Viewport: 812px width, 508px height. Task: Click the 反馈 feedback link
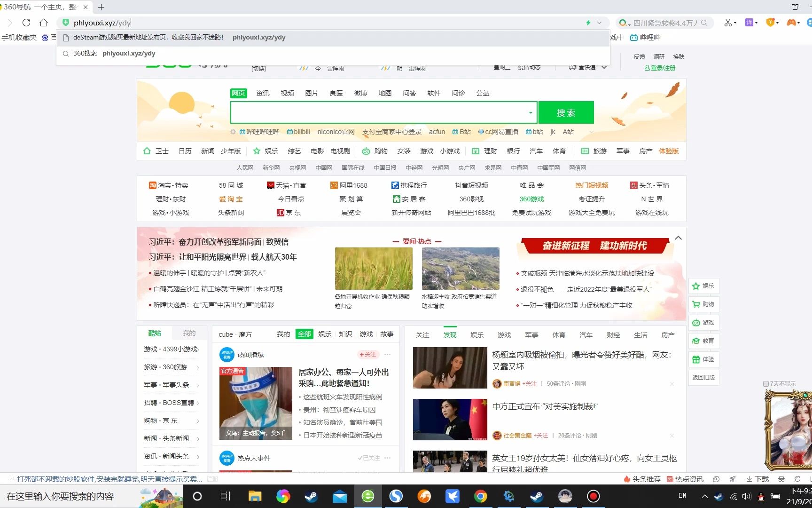point(639,57)
